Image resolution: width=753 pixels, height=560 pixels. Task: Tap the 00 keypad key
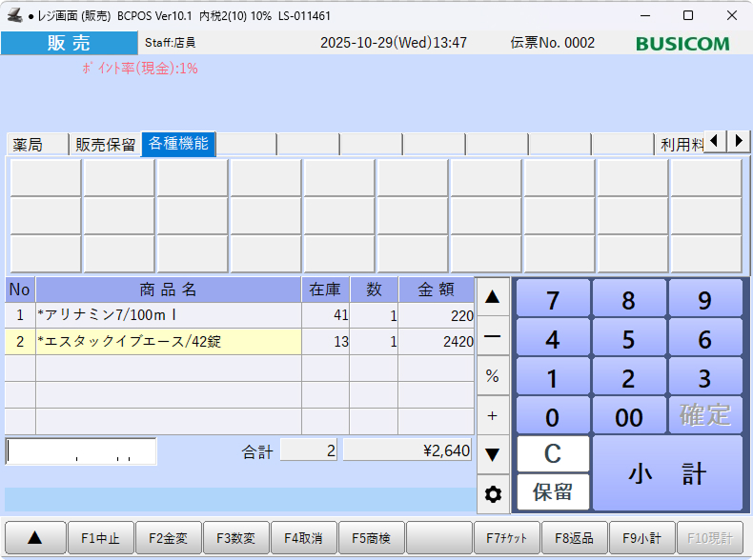point(628,416)
